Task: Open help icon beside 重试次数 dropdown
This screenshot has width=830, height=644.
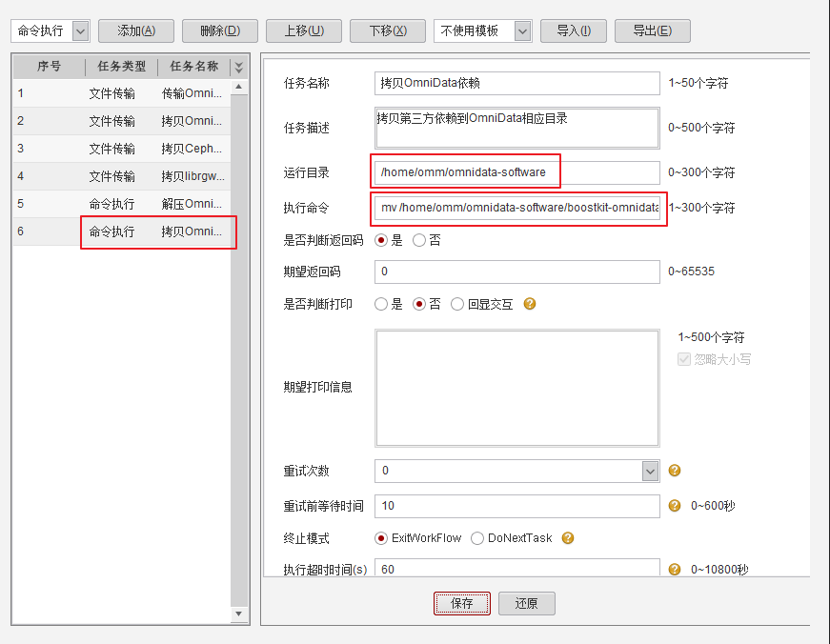Action: tap(675, 471)
